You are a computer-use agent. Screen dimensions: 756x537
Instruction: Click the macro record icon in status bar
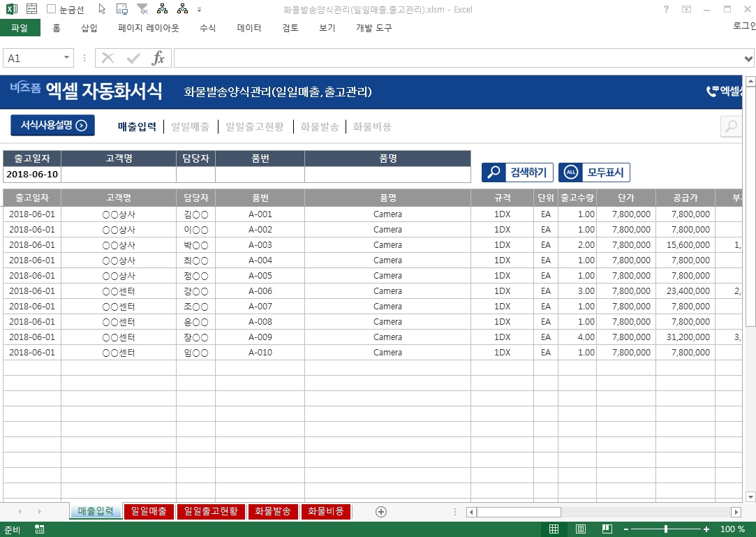(x=39, y=529)
